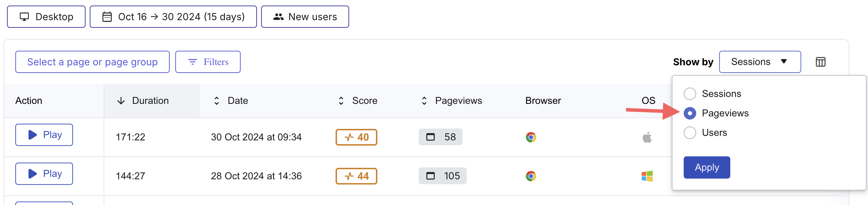Click the pageviews badge showing 105
This screenshot has width=868, height=205.
pyautogui.click(x=442, y=176)
